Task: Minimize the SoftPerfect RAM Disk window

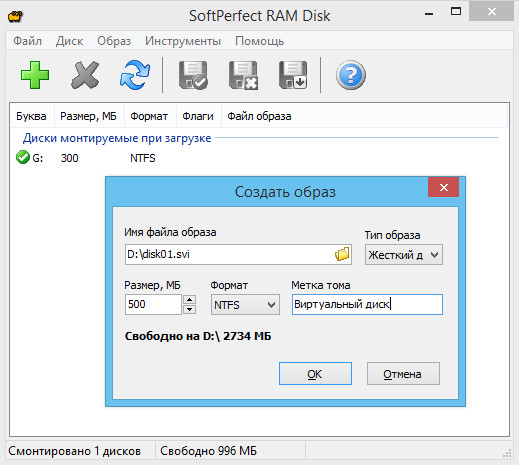Action: coord(429,13)
